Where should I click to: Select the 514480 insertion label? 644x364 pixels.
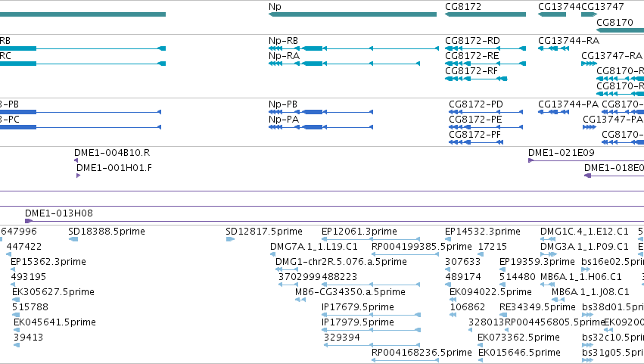click(x=517, y=277)
